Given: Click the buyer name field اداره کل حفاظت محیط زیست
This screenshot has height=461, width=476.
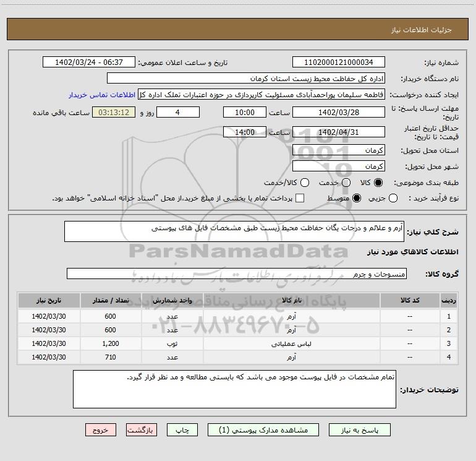Looking at the screenshot, I should pos(246,79).
